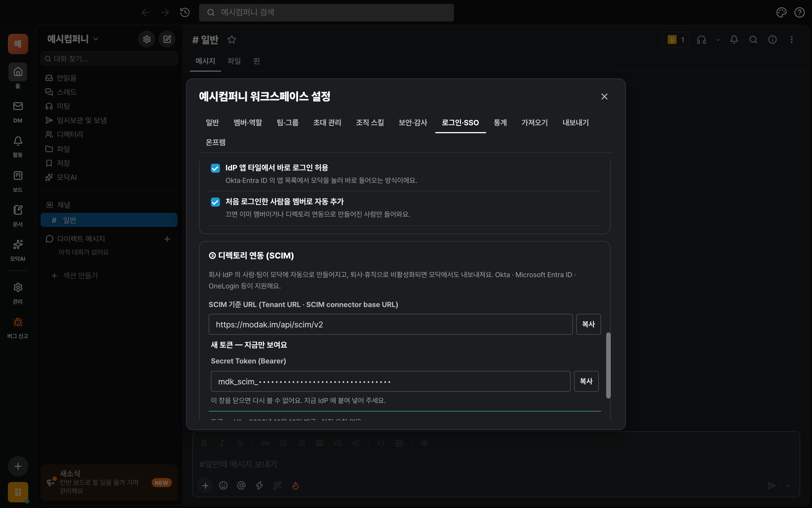This screenshot has height=508, width=812.
Task: Expand the 예시컴퍼니 workspace dropdown
Action: coord(73,39)
